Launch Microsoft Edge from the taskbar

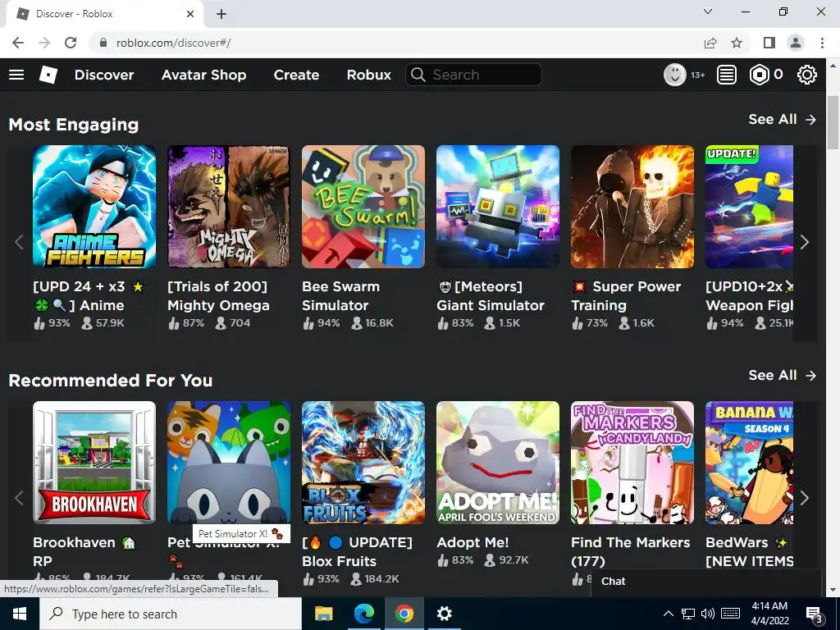click(x=363, y=614)
